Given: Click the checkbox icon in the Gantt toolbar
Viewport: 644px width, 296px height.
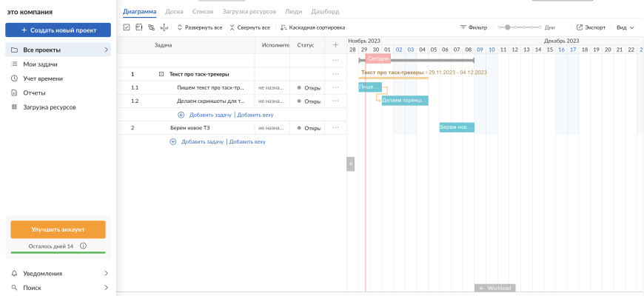Looking at the screenshot, I should click(127, 27).
